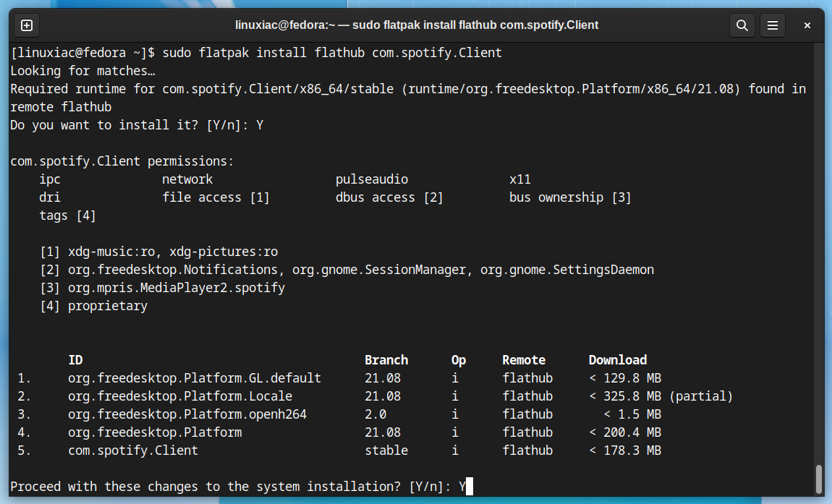Click the 'Remote' column header
The height and width of the screenshot is (504, 832).
click(524, 360)
